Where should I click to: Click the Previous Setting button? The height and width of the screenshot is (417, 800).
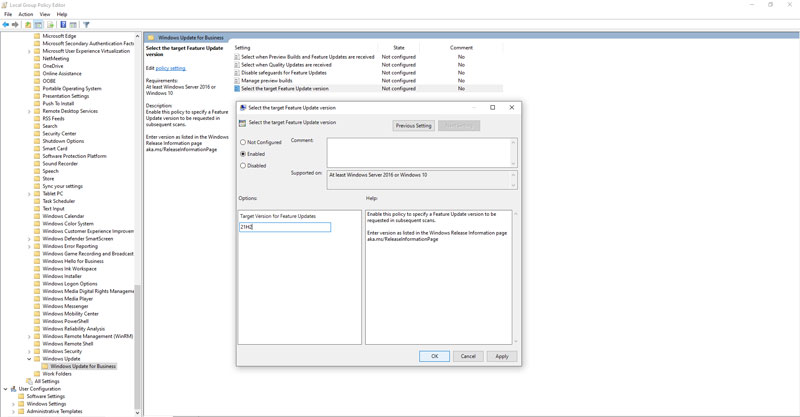tap(413, 126)
